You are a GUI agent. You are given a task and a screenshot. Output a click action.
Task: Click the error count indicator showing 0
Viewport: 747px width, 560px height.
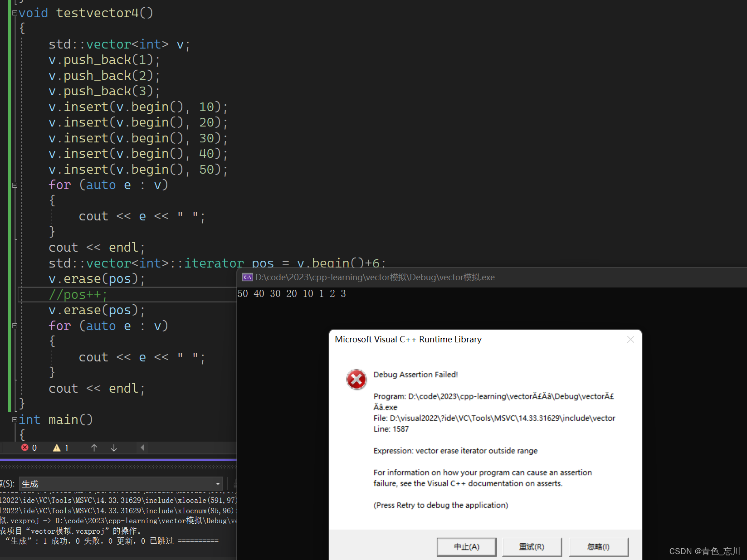[29, 448]
